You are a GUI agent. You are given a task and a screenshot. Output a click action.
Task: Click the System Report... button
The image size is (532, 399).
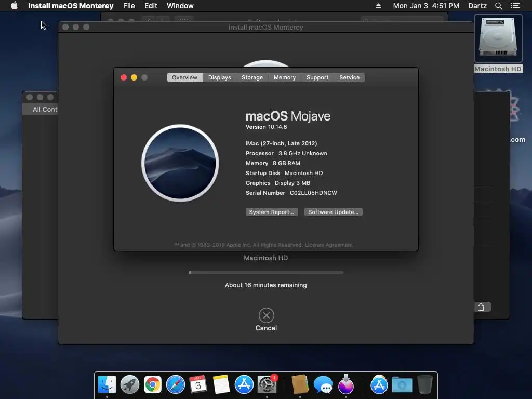point(272,212)
